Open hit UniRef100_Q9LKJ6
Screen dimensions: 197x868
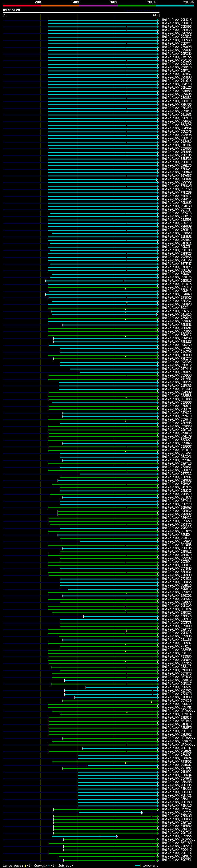click(176, 20)
